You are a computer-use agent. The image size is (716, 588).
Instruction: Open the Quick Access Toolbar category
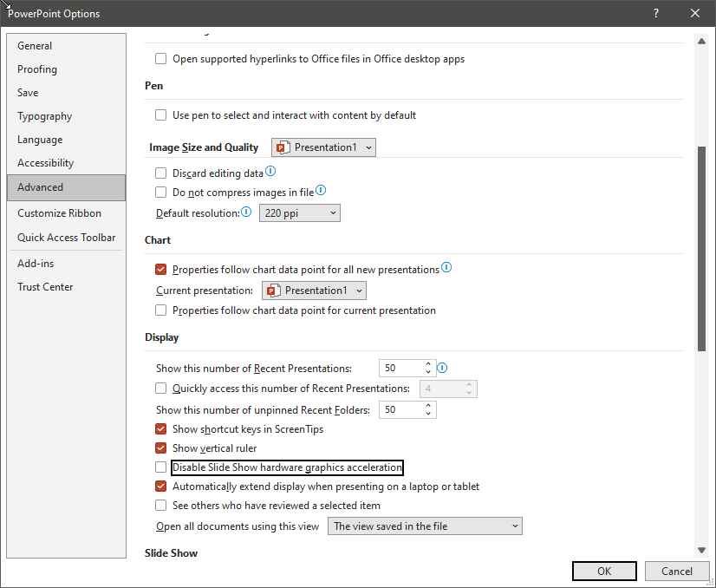pos(66,237)
